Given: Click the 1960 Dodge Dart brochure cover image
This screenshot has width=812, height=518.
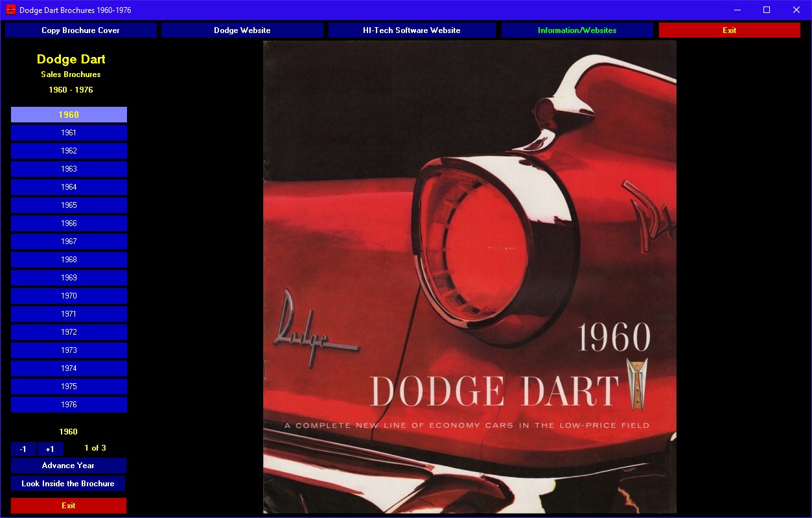Looking at the screenshot, I should (x=470, y=277).
